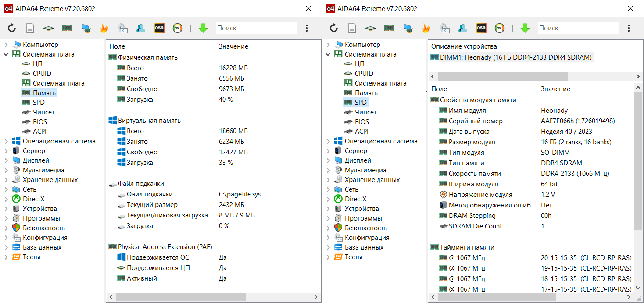Open the Report page icon in the right window

(352, 28)
